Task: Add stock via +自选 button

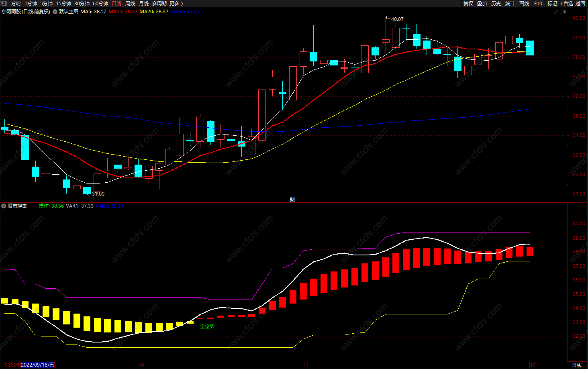Action: pos(567,3)
